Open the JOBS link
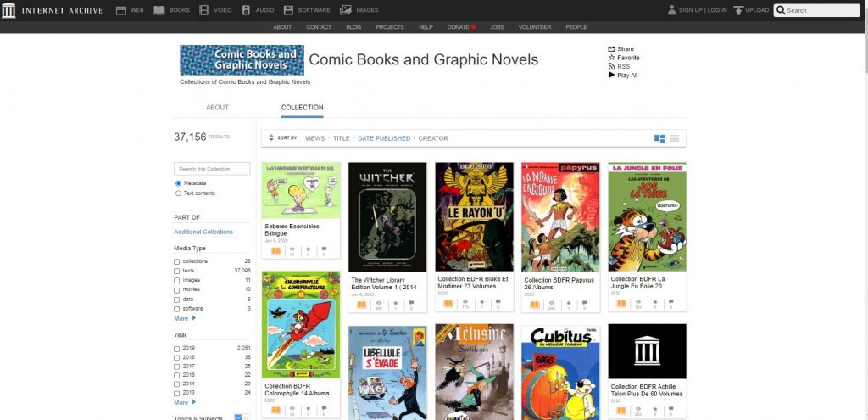Screen dimensions: 868x420 497,27
